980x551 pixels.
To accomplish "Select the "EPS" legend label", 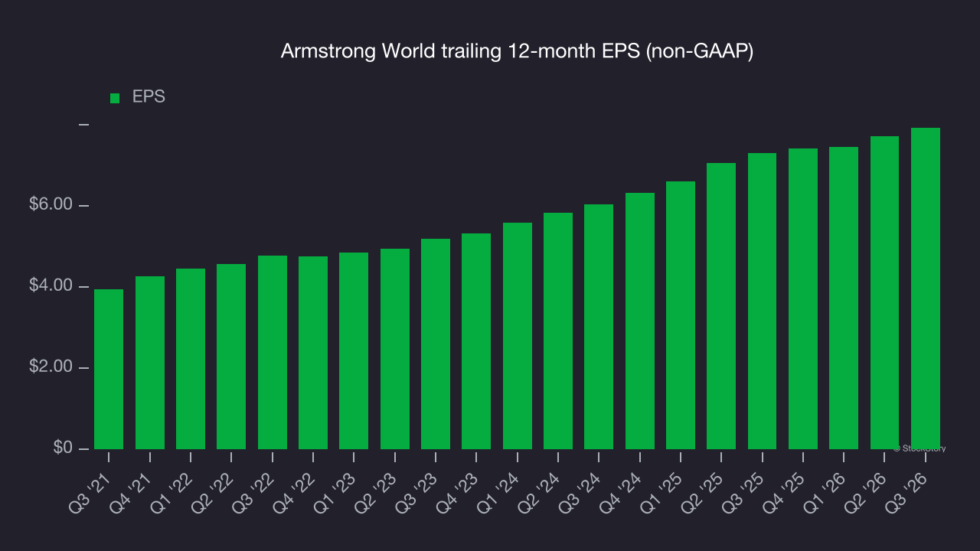I will tap(149, 97).
